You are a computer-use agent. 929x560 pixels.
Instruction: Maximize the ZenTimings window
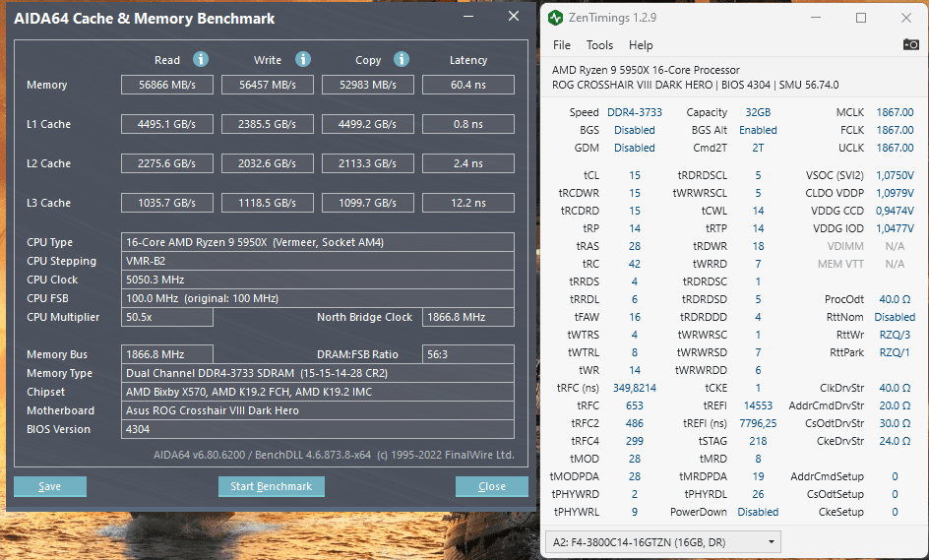click(x=861, y=18)
